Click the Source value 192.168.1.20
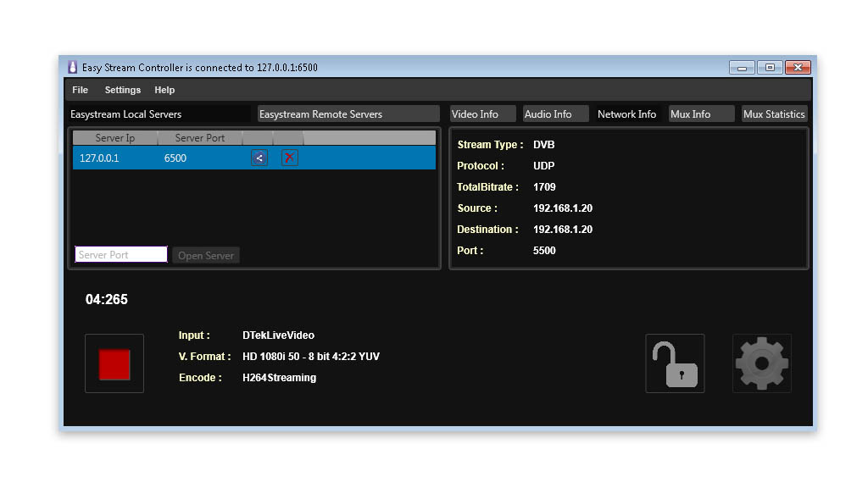 (x=563, y=208)
